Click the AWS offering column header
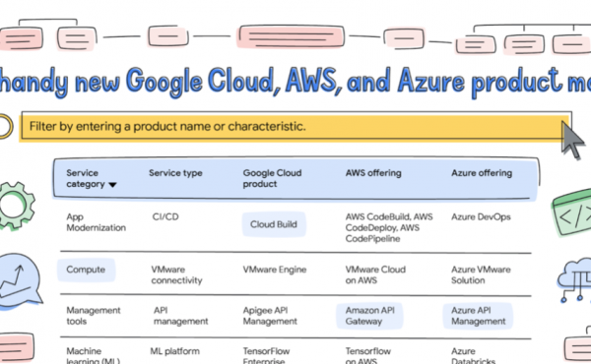 (373, 173)
